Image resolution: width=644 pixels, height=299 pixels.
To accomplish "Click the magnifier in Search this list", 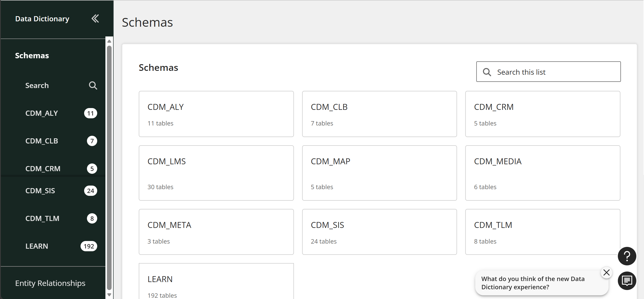I will pos(487,72).
